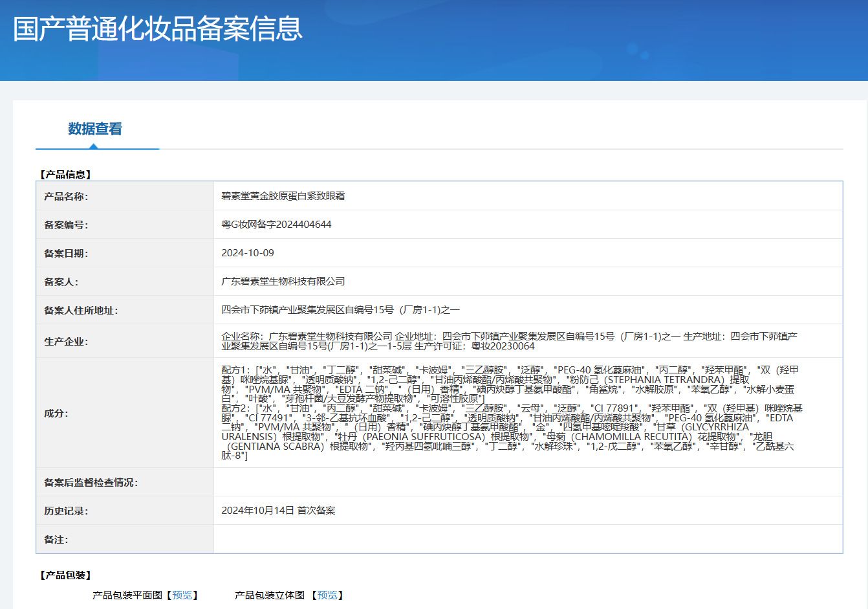Select the 生产企业 details text with 粤妆20230064
This screenshot has height=609, width=868.
click(510, 341)
